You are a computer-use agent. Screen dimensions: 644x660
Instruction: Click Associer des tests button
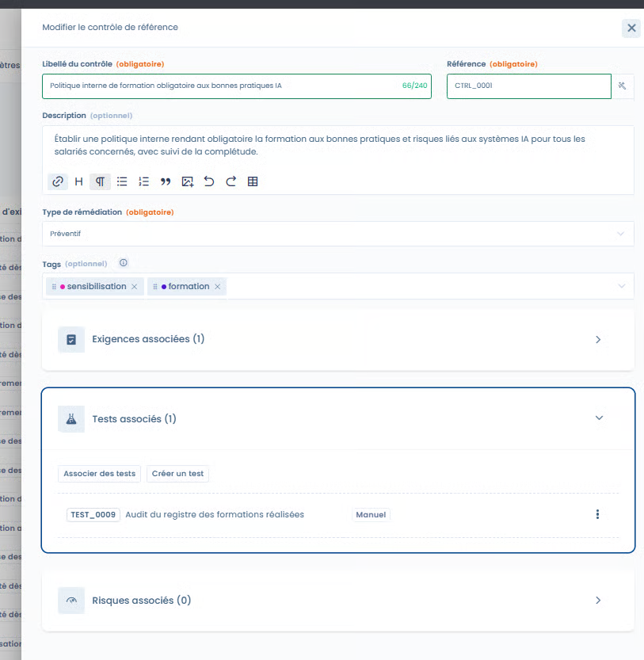100,474
